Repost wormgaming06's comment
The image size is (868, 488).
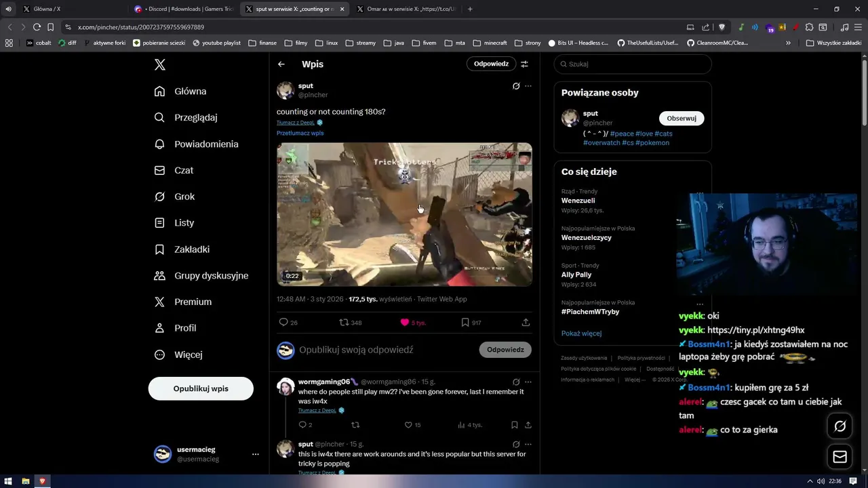coord(355,425)
